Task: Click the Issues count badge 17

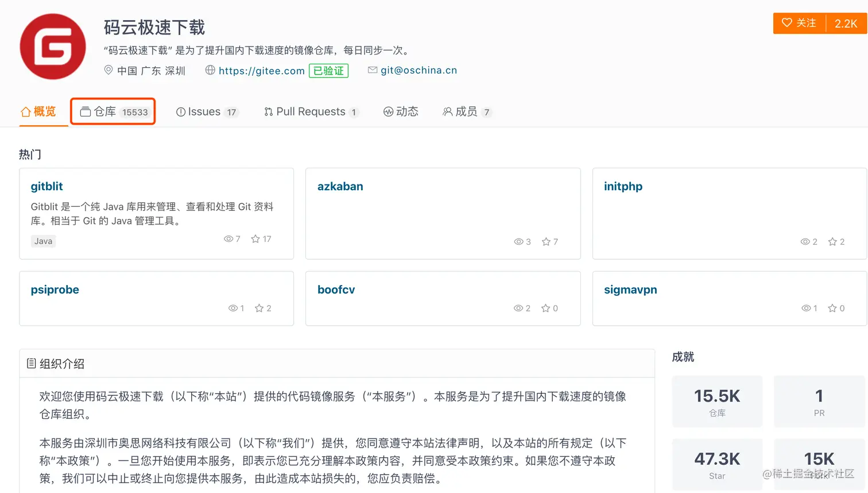Action: click(x=231, y=113)
